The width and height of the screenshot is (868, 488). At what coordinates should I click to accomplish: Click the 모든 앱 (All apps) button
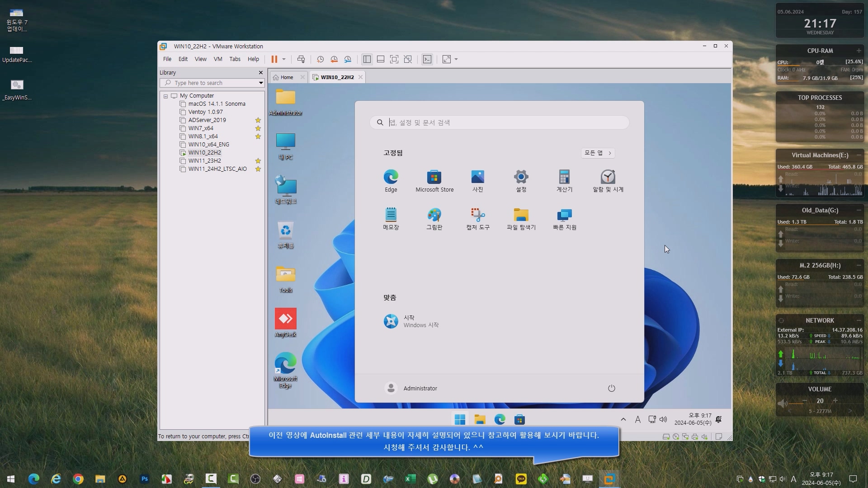[598, 153]
